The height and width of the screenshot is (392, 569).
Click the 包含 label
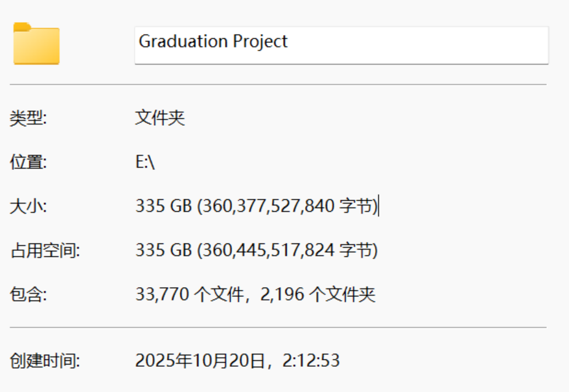[28, 294]
